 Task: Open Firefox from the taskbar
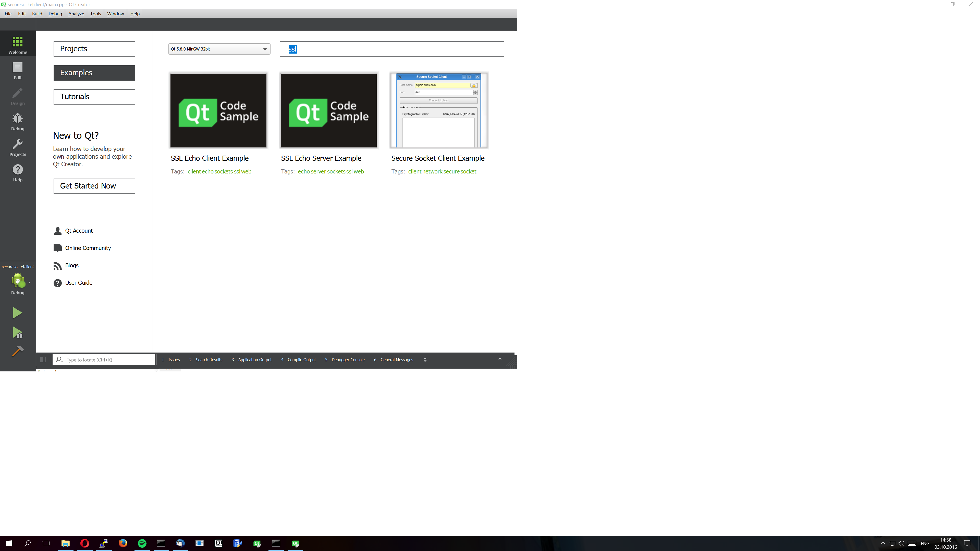tap(123, 543)
